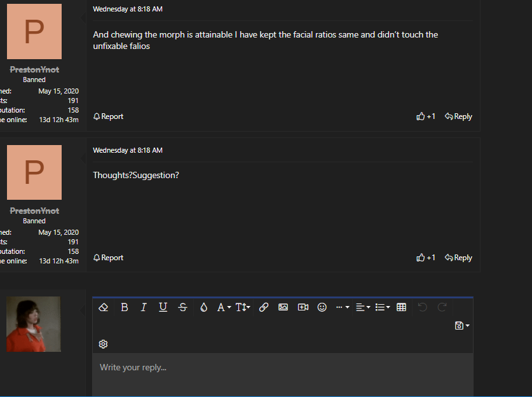The image size is (532, 397).
Task: Open PrestonYnot avatar beside 'Thoughts?Suggestion?' post
Action: (34, 172)
